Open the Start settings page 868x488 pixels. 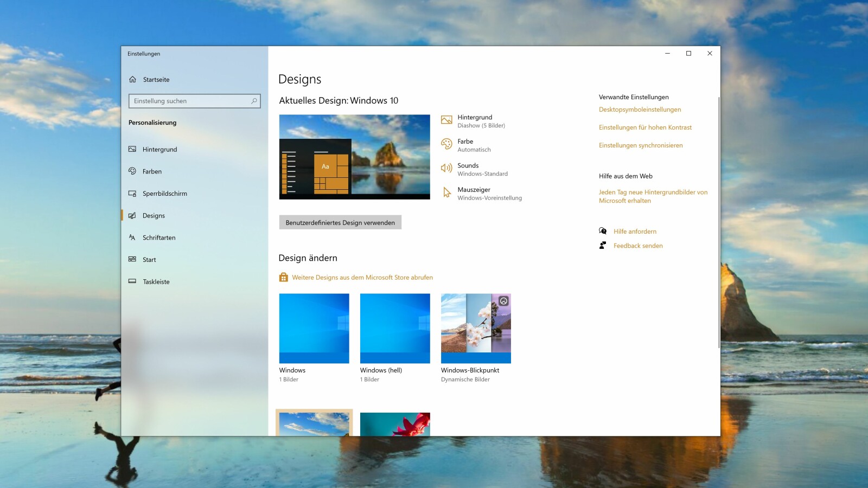(x=150, y=259)
